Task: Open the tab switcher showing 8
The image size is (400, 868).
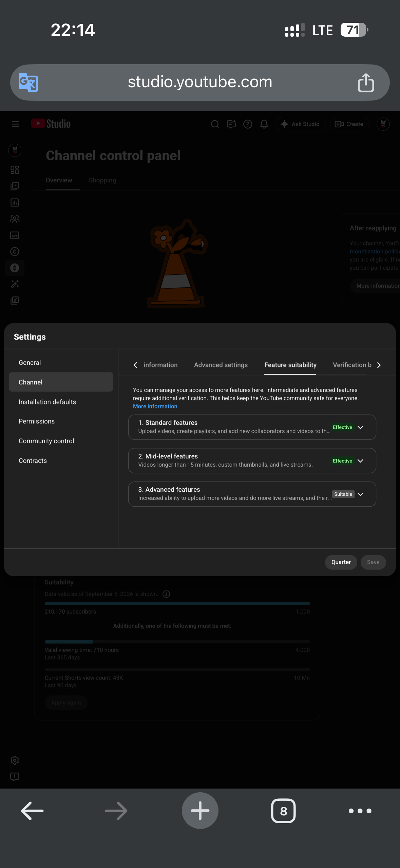Action: click(x=284, y=811)
